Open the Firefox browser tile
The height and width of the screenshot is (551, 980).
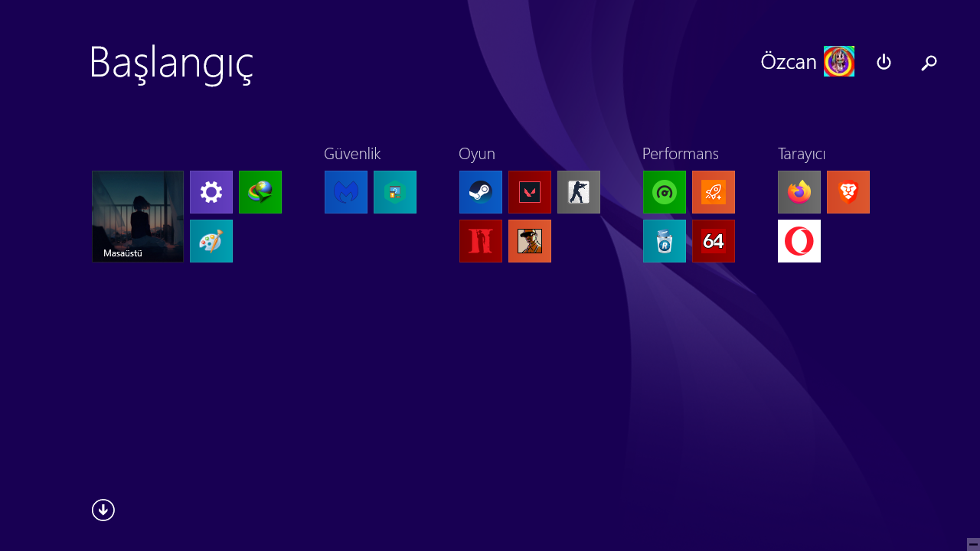(x=799, y=192)
